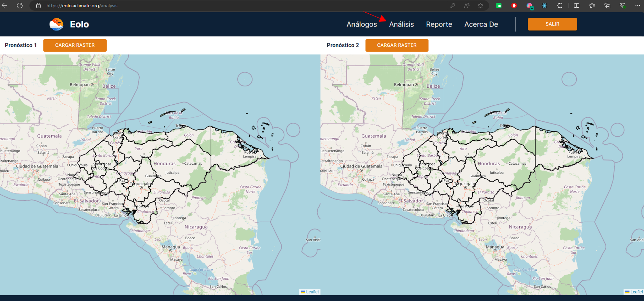The image size is (644, 301).
Task: Open Leaflet link on Pronóstico 2 map
Action: [x=636, y=292]
